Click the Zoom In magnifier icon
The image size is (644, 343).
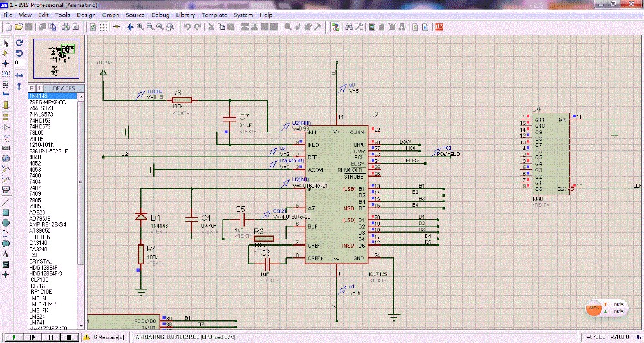coord(140,27)
